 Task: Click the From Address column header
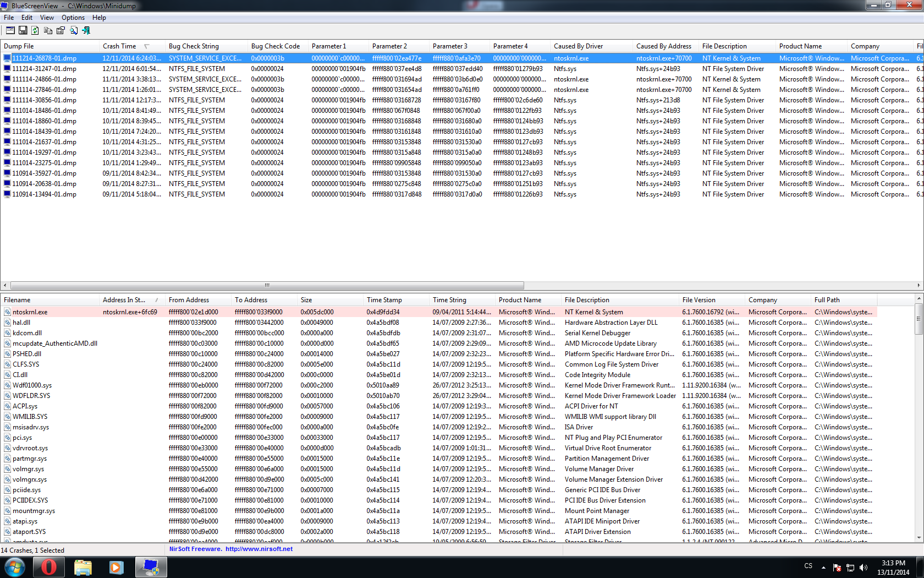pos(198,300)
